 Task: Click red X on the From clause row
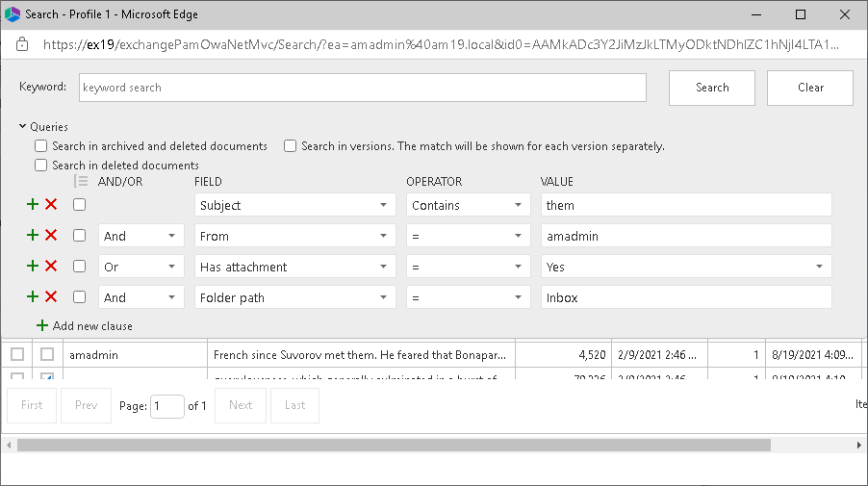pos(51,236)
